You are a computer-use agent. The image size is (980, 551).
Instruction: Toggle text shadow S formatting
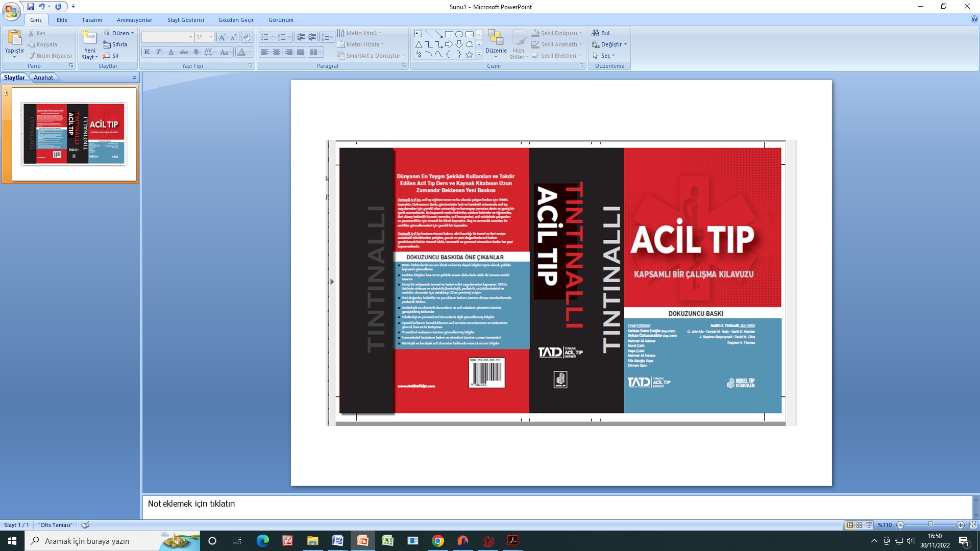pos(195,52)
